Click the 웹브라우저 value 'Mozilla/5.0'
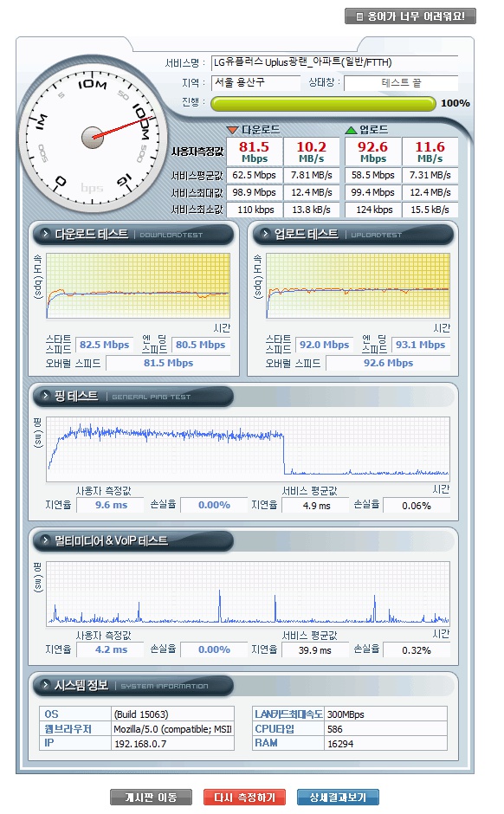 [x=173, y=729]
